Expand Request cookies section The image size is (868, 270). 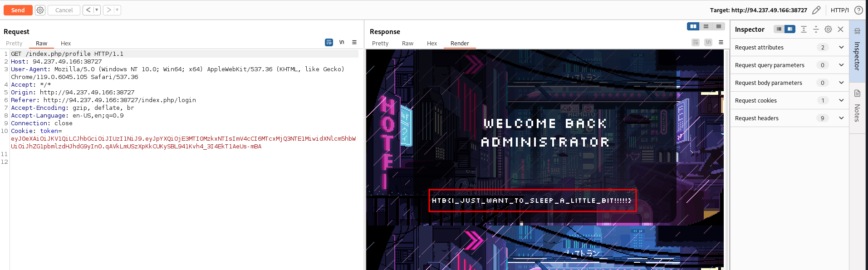[x=790, y=100]
